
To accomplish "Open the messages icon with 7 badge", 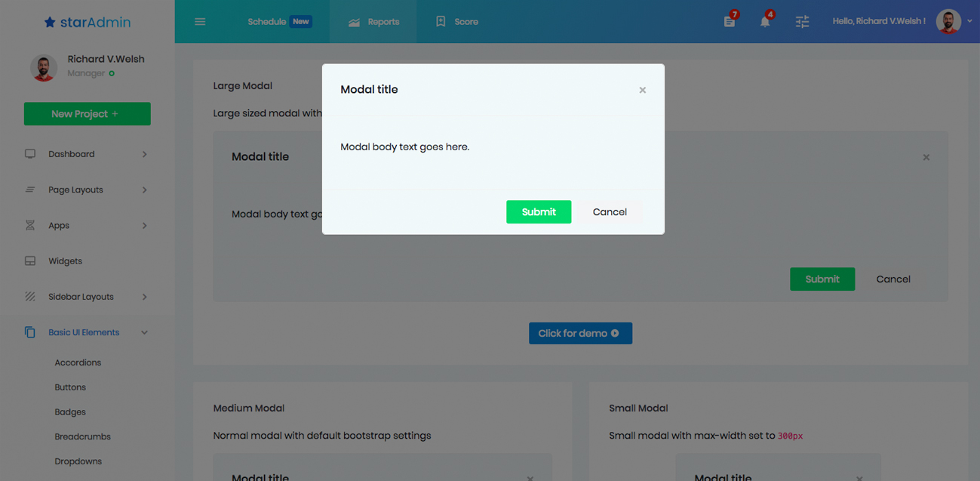I will [730, 21].
